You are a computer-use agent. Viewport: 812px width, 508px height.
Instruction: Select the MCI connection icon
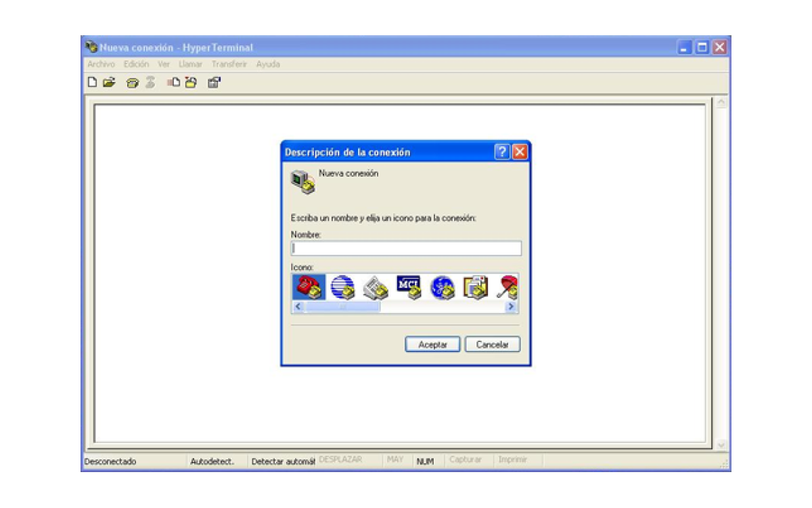409,287
